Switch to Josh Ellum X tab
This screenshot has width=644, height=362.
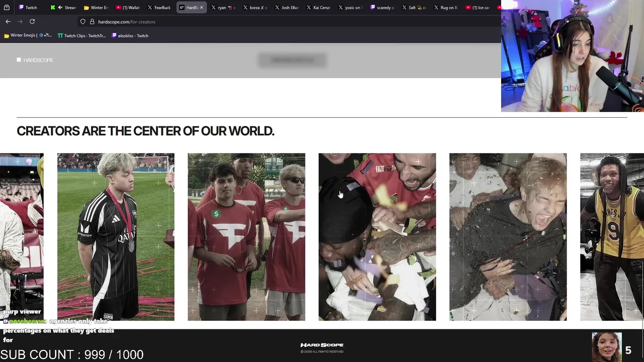[286, 8]
